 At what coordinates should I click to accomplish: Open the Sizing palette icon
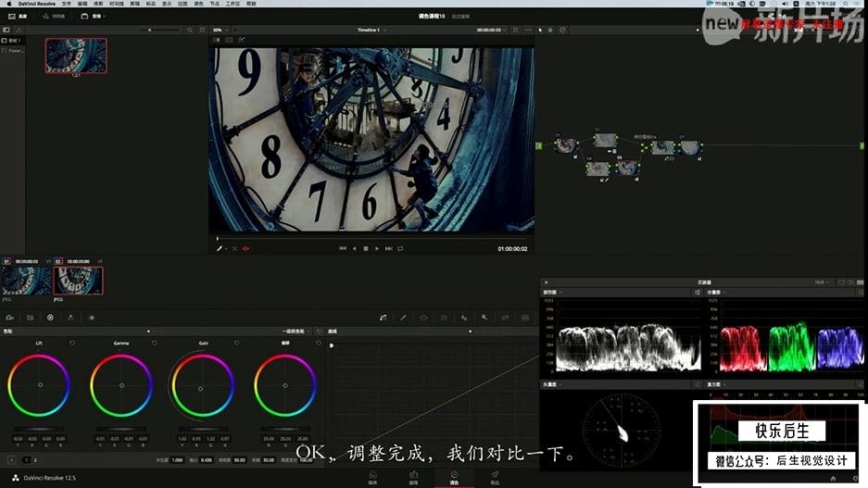(505, 318)
